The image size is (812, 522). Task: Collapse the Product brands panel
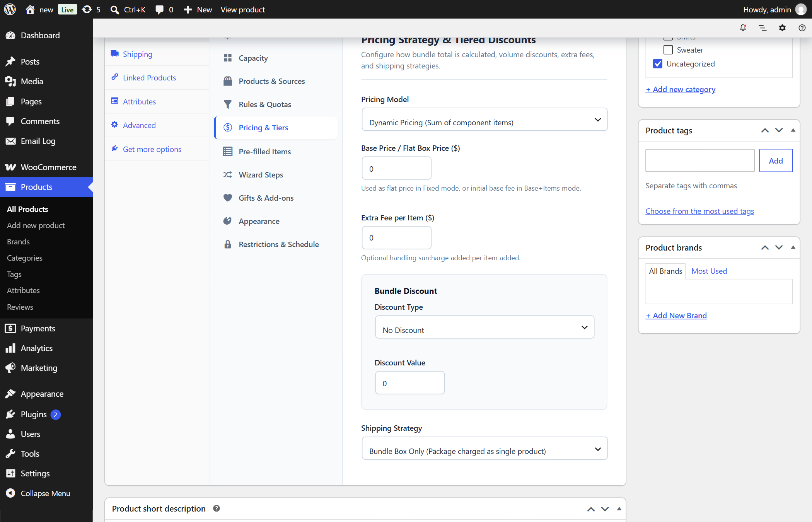pos(793,248)
